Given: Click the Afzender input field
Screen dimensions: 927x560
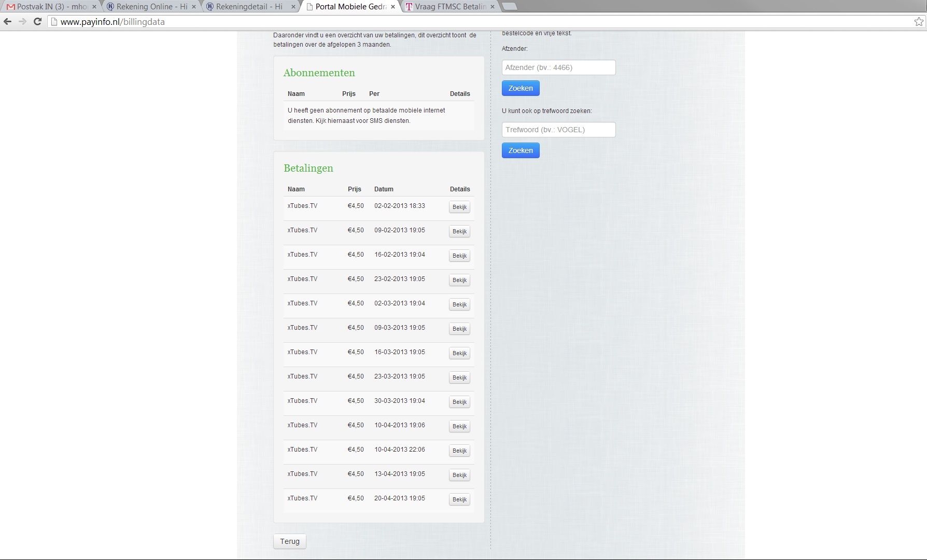Looking at the screenshot, I should 558,67.
